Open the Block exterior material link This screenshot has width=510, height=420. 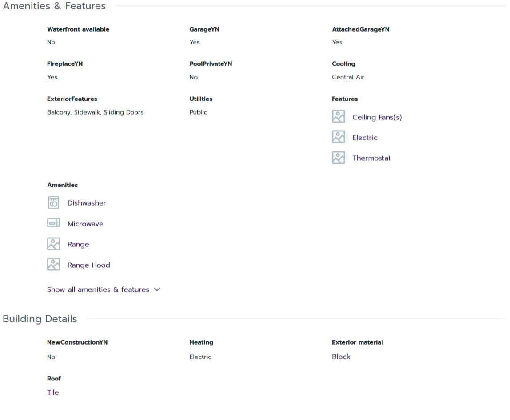[x=341, y=357]
